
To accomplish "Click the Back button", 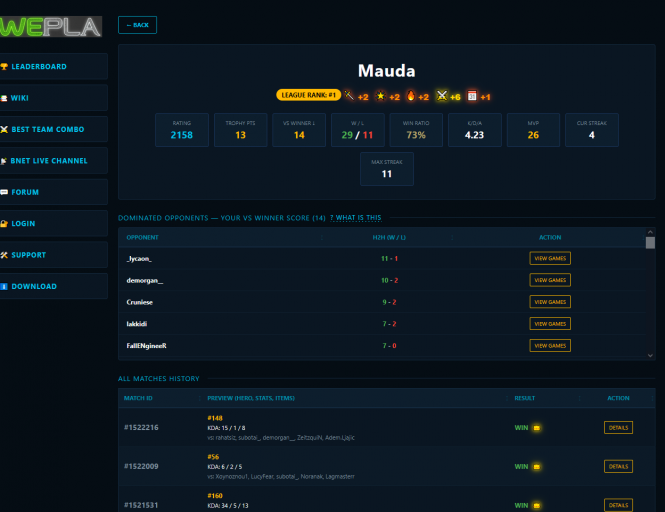I will coord(137,25).
